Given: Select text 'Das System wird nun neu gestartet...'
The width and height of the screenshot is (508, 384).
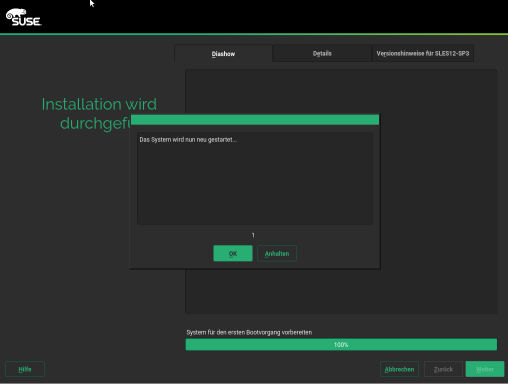Looking at the screenshot, I should tap(188, 140).
